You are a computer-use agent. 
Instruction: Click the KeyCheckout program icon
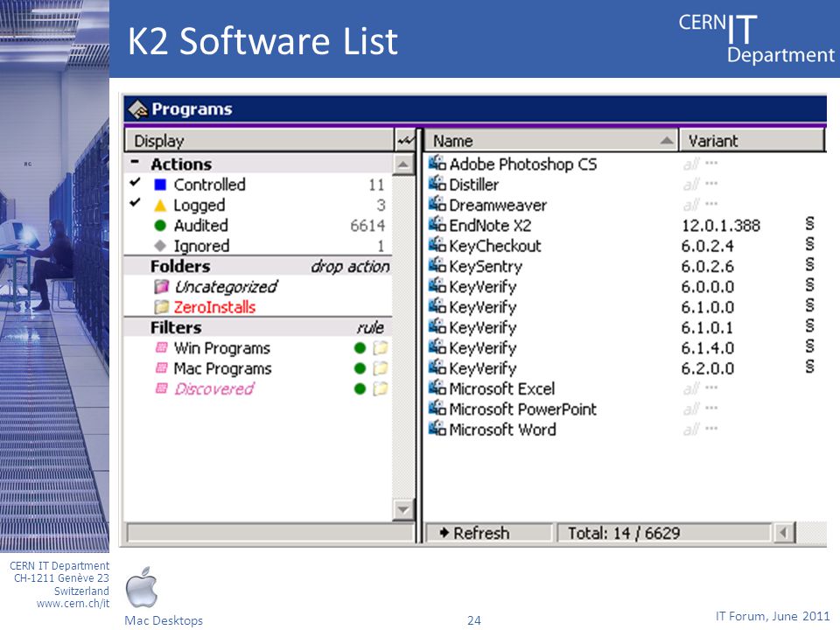pos(437,245)
